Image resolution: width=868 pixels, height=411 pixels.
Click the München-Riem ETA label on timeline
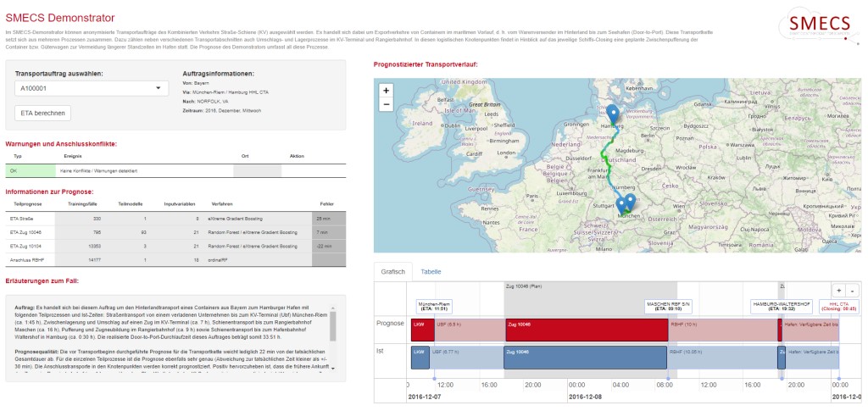(434, 306)
